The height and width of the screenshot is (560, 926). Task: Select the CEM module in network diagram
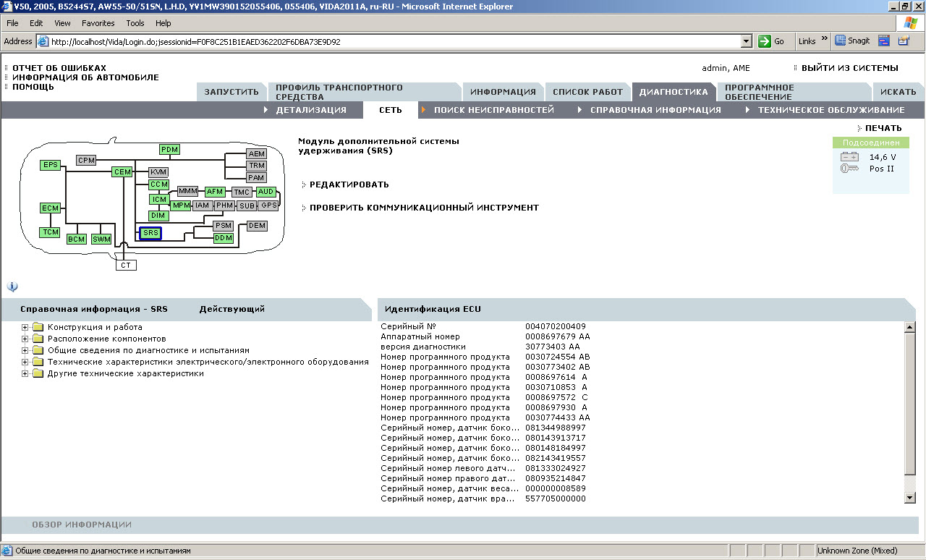click(122, 172)
